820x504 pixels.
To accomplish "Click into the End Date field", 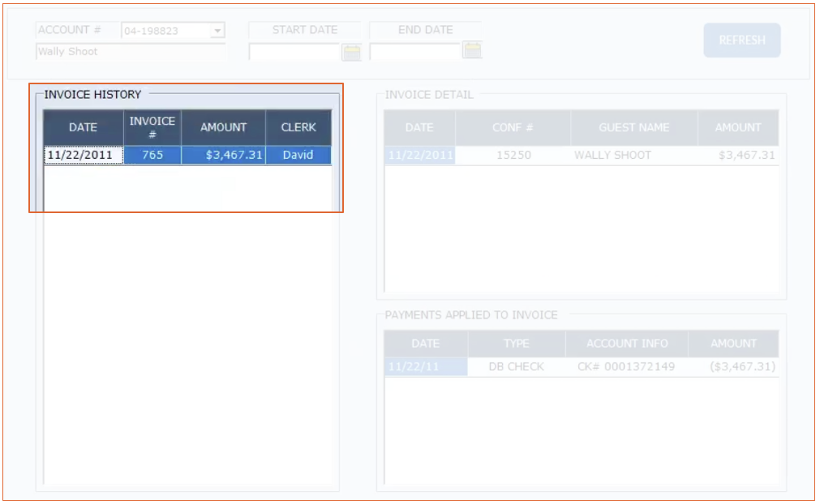I will point(414,53).
